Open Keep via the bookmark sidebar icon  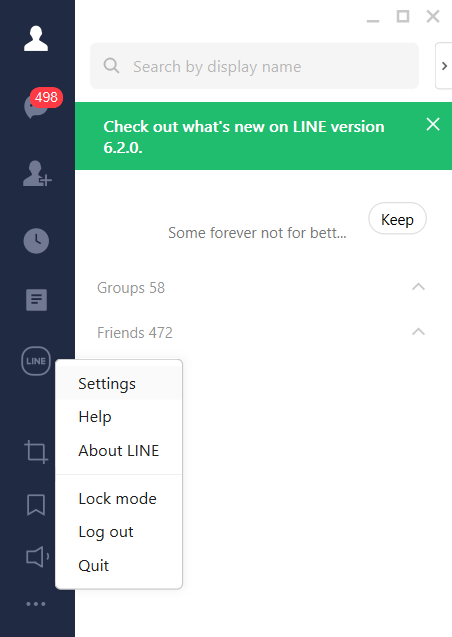[x=36, y=505]
